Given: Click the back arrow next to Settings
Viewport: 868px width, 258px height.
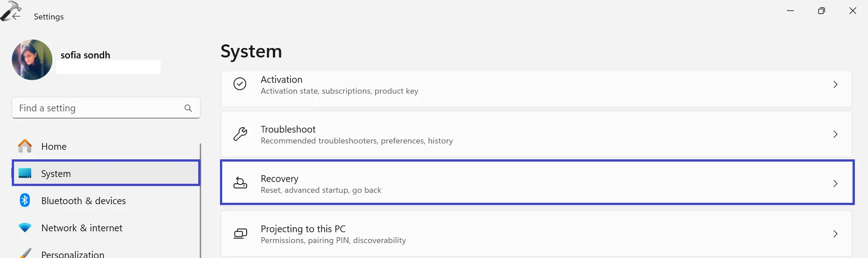Looking at the screenshot, I should [16, 16].
